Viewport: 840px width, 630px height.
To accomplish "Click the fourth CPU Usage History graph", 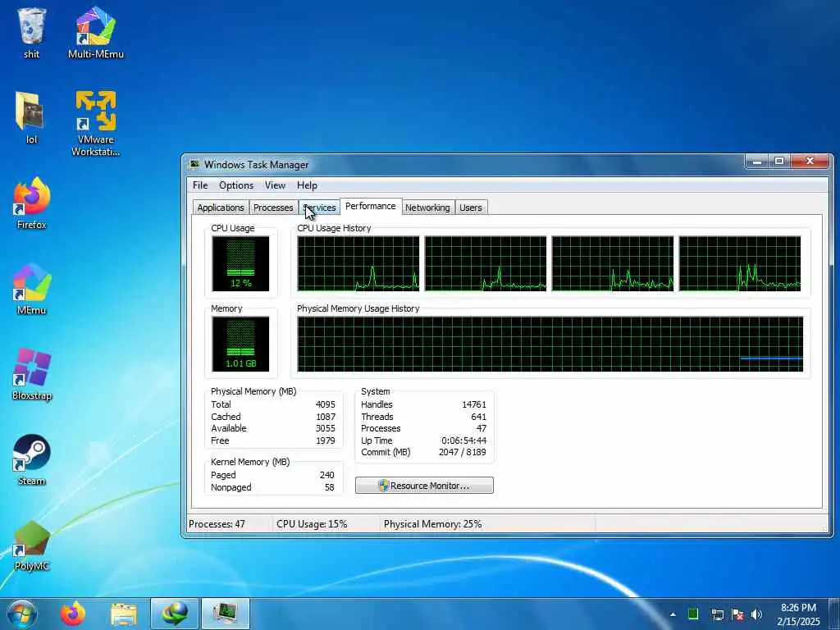I will pos(740,263).
